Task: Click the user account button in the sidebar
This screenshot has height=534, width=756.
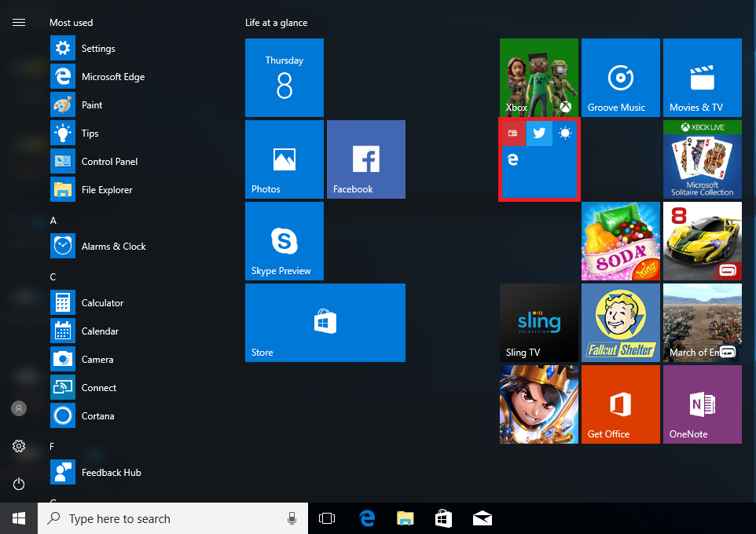Action: 19,408
